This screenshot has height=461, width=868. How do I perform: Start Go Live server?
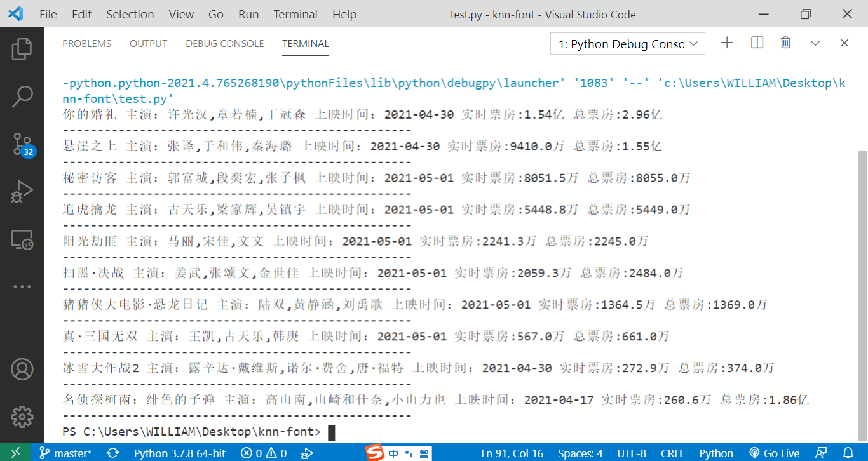pos(774,453)
